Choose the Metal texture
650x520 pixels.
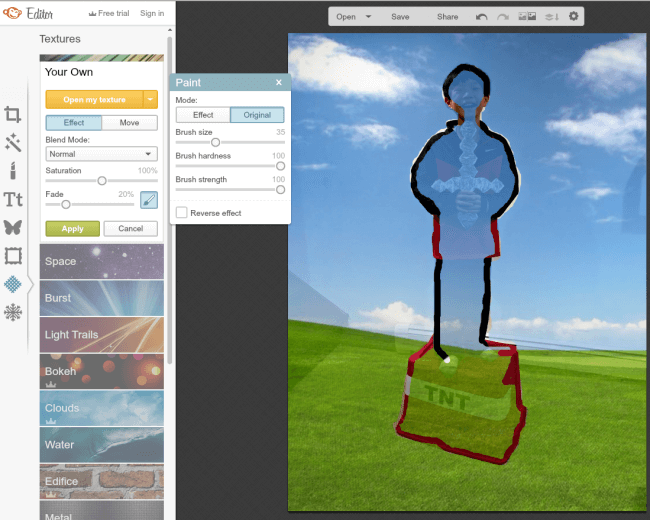[x=102, y=510]
